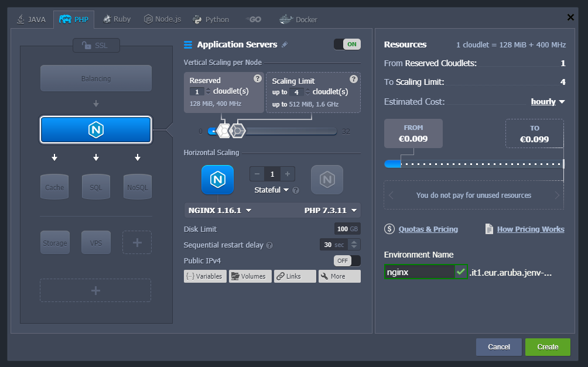Image resolution: width=588 pixels, height=367 pixels.
Task: Click the Cache node block
Action: (x=54, y=187)
